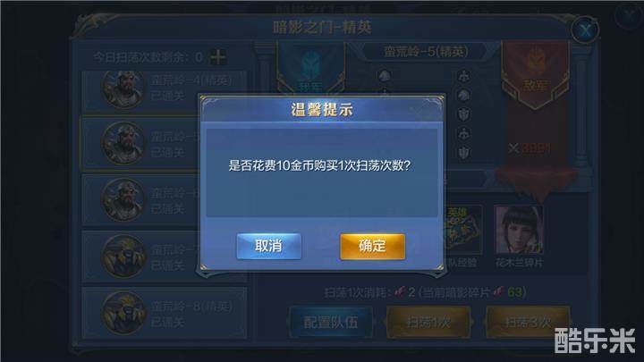Click the 敌军 red banner icon
Image resolution: width=644 pixels, height=362 pixels.
[535, 74]
